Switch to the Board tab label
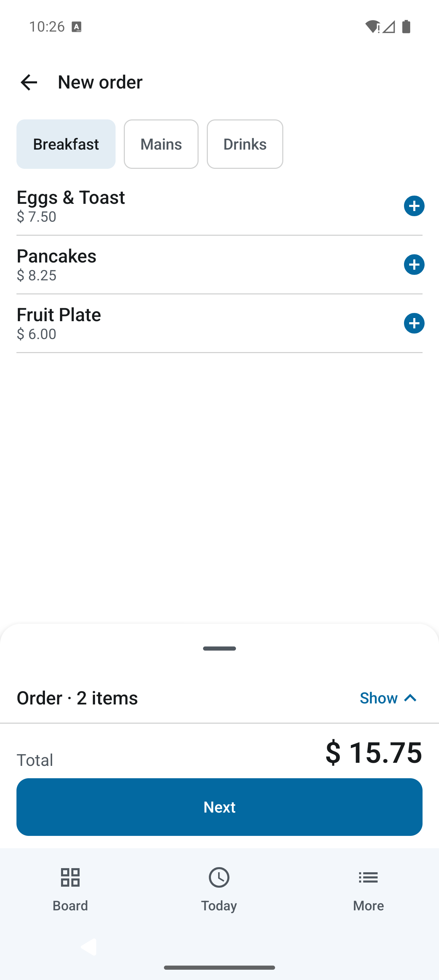This screenshot has height=980, width=439. pos(70,906)
